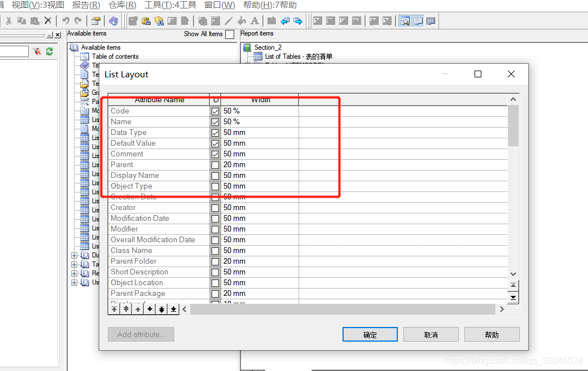Move attribute up one row
The image size is (588, 371).
(x=138, y=309)
